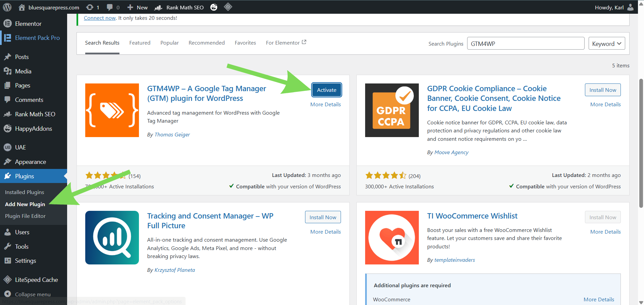Install the GDPR Cookie Compliance plugin

(x=603, y=90)
